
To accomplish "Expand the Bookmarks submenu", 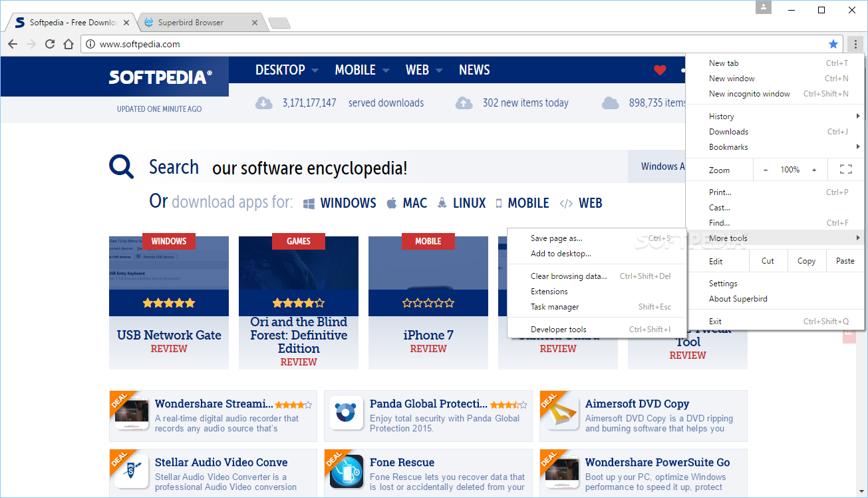I will (776, 146).
